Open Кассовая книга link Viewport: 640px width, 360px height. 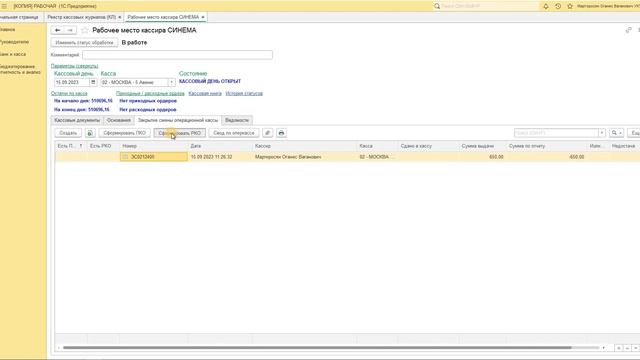[205, 93]
